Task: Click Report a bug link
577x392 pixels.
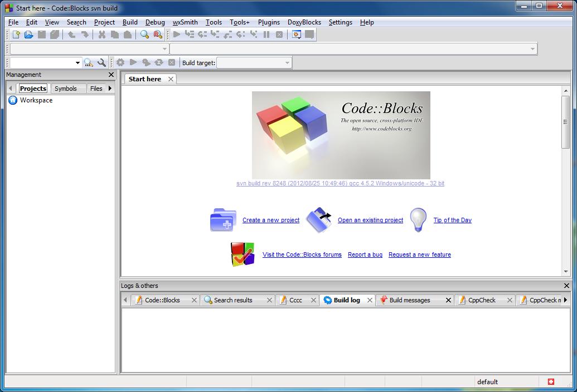Action: (x=365, y=254)
